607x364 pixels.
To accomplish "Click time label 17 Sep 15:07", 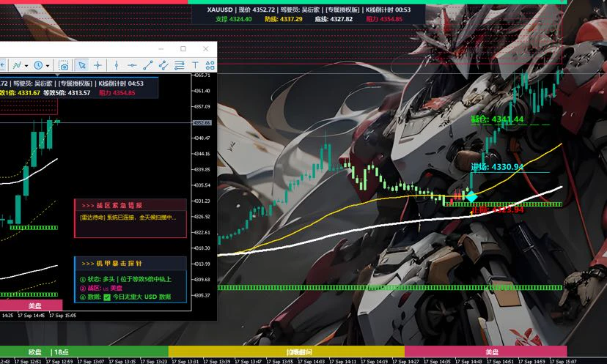I will pos(562,361).
